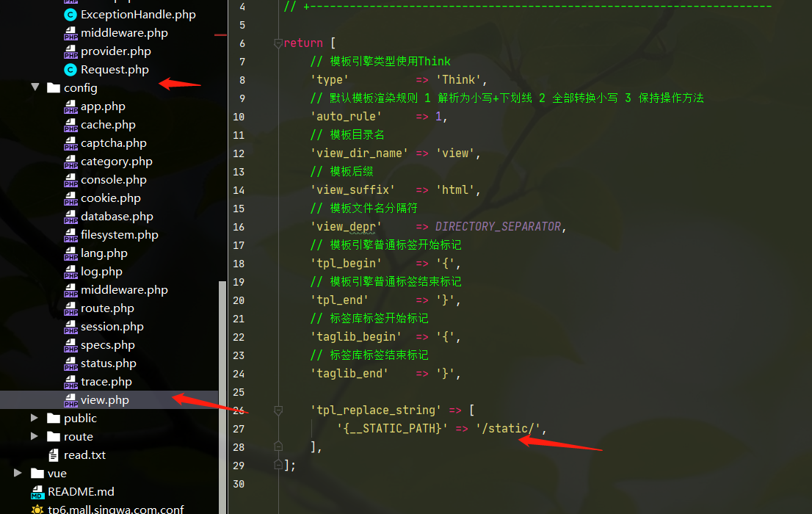Click the app.php file icon

70,106
